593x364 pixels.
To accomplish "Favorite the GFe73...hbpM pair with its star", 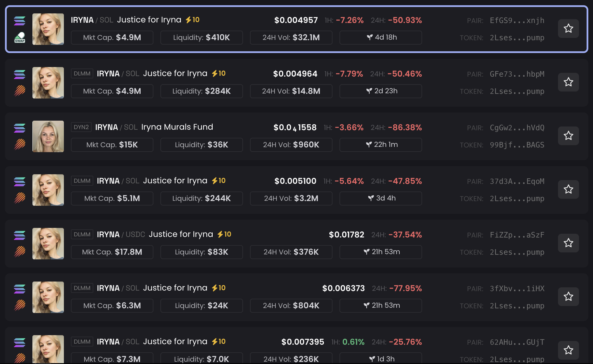I will 568,82.
